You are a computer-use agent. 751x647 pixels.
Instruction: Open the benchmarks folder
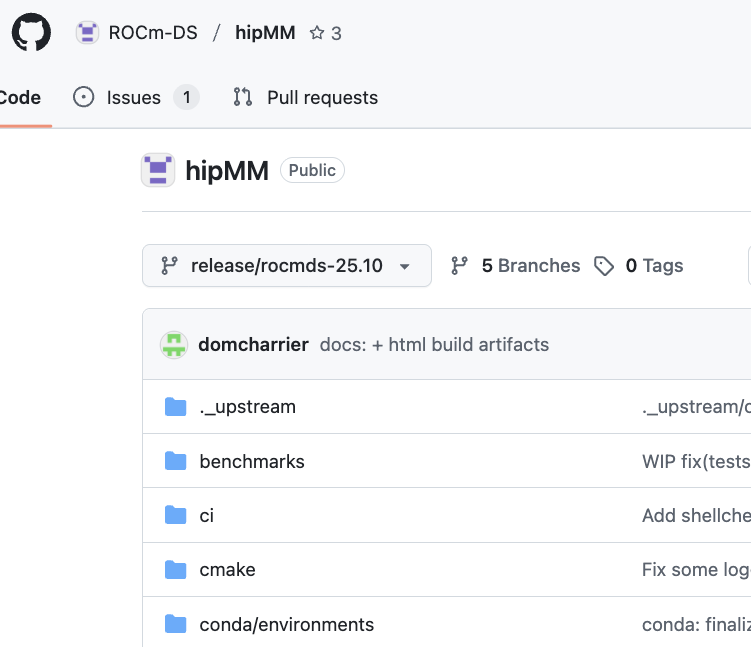click(252, 462)
